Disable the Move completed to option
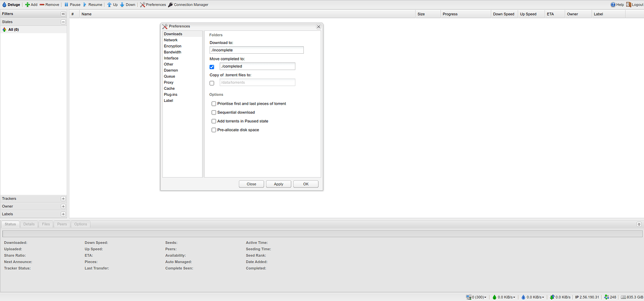Screen dimensions: 644x301 pos(212,66)
